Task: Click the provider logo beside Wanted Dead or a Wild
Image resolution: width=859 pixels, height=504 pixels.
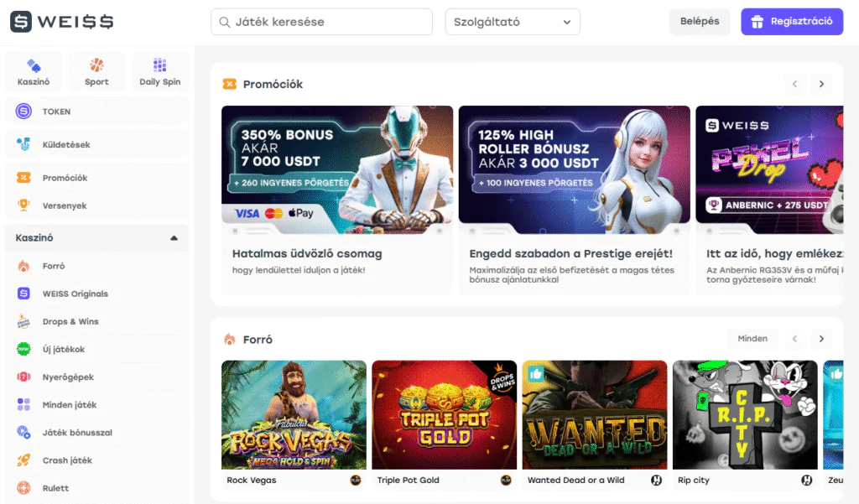Action: coord(656,481)
